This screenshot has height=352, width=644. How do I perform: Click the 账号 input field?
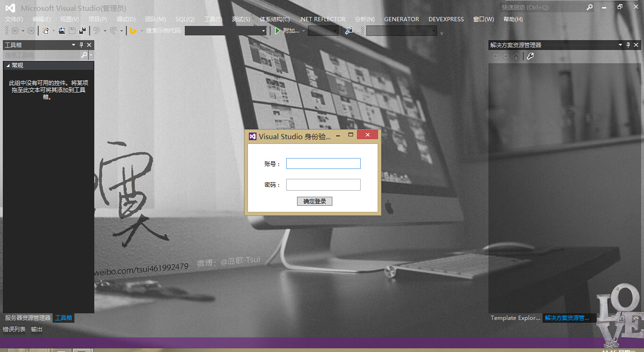(x=323, y=163)
